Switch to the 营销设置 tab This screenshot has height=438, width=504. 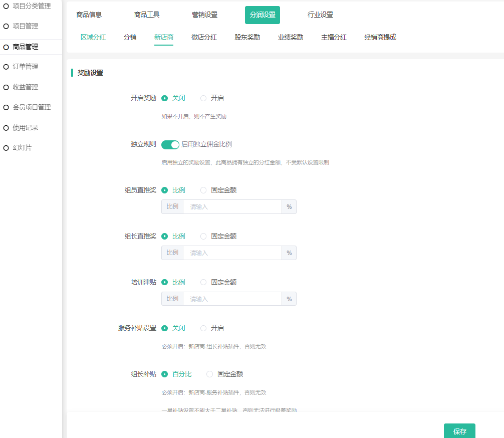coord(204,15)
